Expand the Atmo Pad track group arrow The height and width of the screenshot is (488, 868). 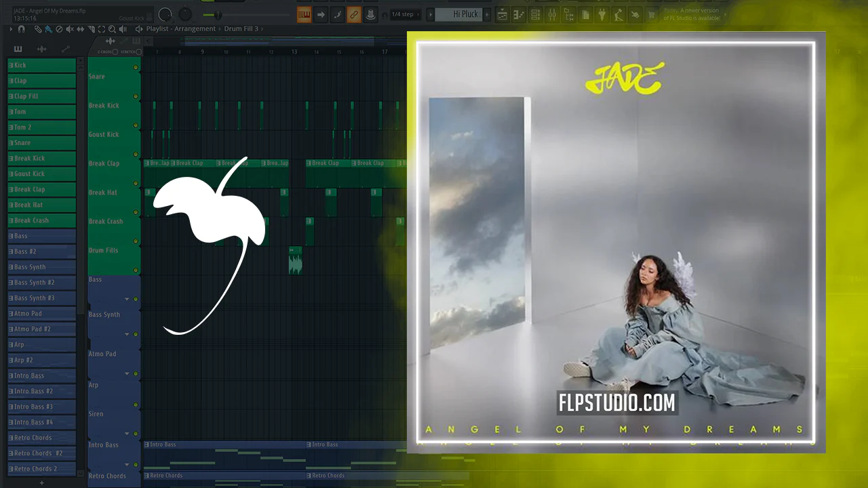(x=127, y=373)
